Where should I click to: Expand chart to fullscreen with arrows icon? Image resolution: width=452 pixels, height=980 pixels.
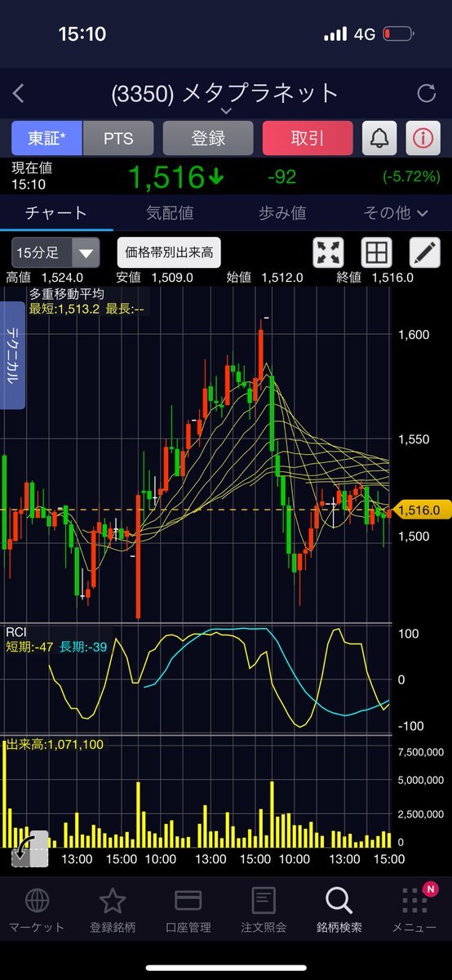[x=329, y=252]
